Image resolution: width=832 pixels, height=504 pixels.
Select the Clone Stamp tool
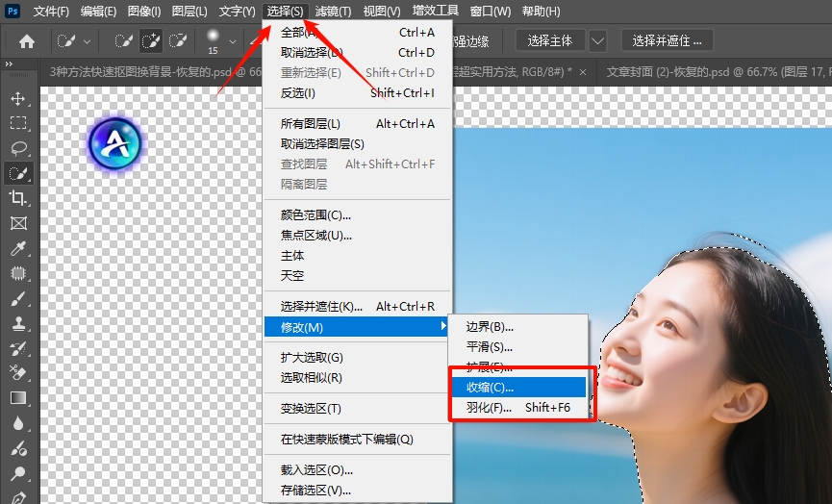[x=17, y=324]
